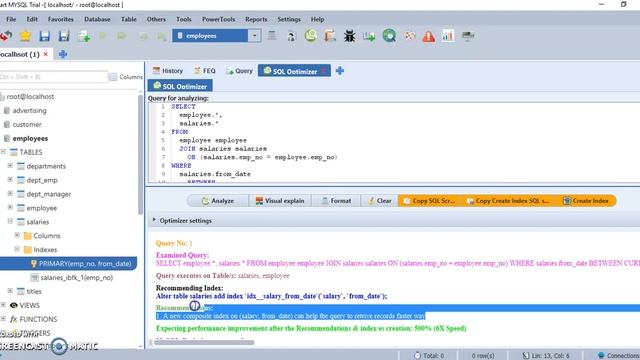The image size is (640, 360).
Task: Open the employees database dropdown
Action: click(x=254, y=36)
